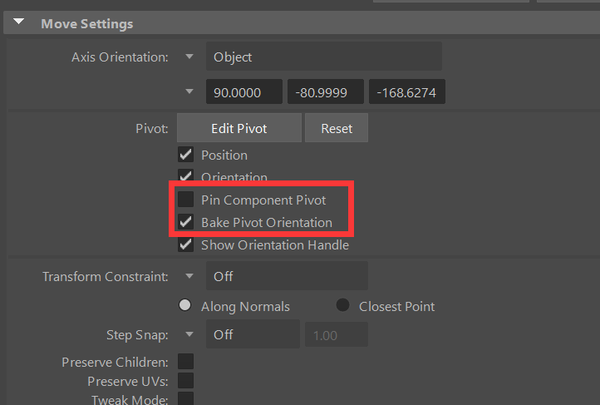Enable Pin Component Pivot
Screen dimensions: 600x405
click(x=185, y=200)
